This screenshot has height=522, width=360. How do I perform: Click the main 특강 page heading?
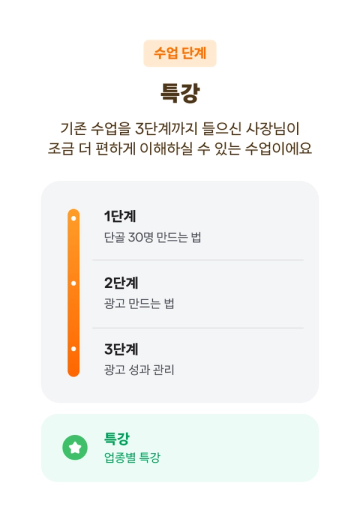point(180,93)
